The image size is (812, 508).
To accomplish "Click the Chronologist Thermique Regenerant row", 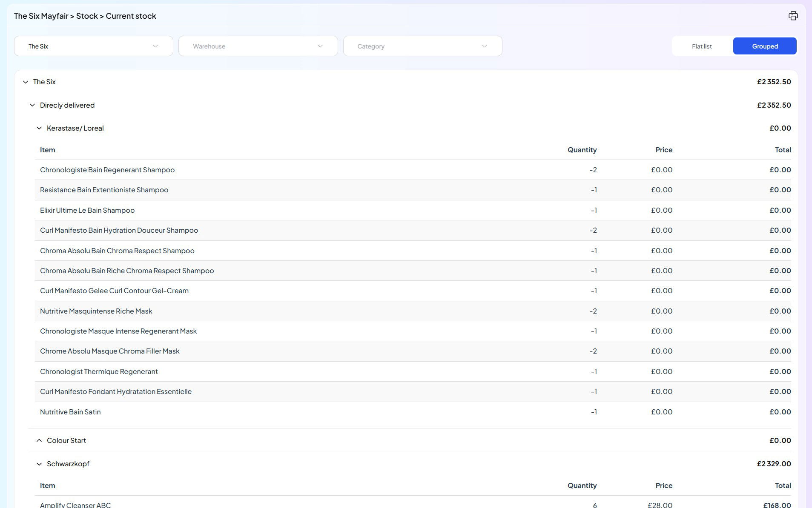I will 99,371.
